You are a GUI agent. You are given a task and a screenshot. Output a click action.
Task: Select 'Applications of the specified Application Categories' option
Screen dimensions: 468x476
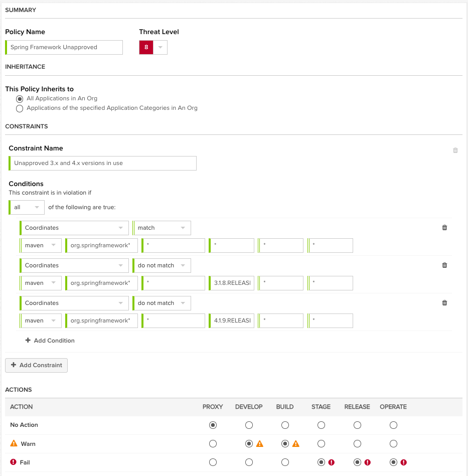coord(20,108)
